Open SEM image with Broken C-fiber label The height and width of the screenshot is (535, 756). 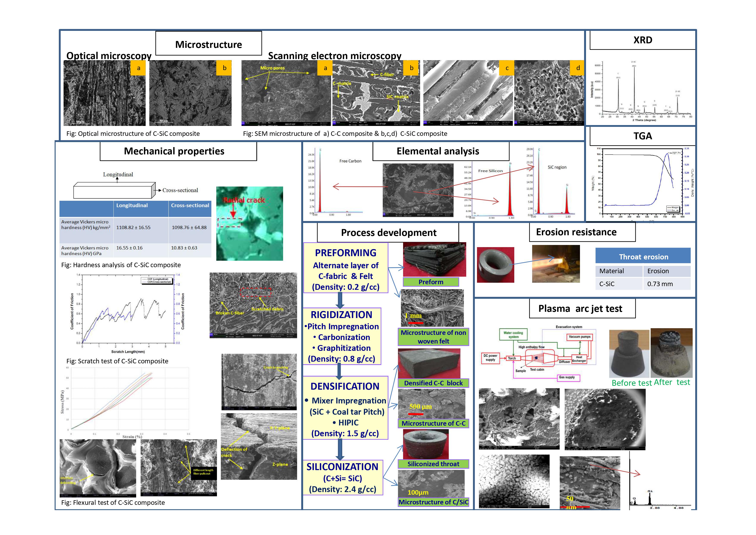[x=253, y=305]
